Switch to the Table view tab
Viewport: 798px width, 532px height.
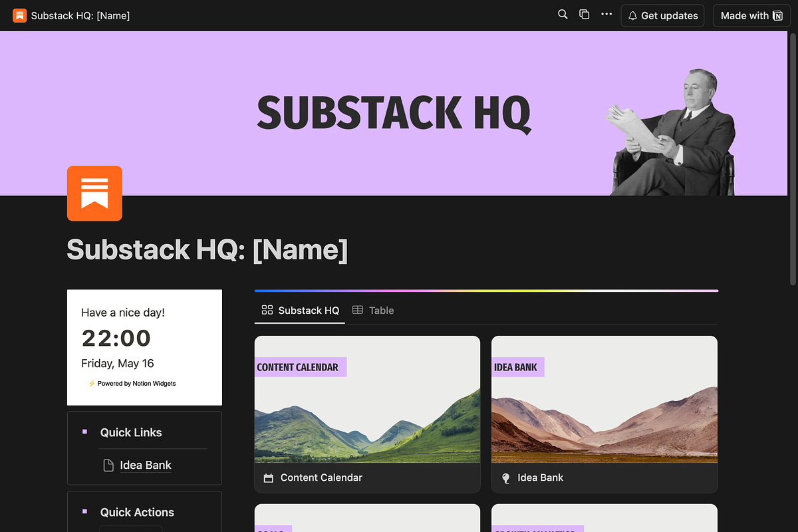373,311
